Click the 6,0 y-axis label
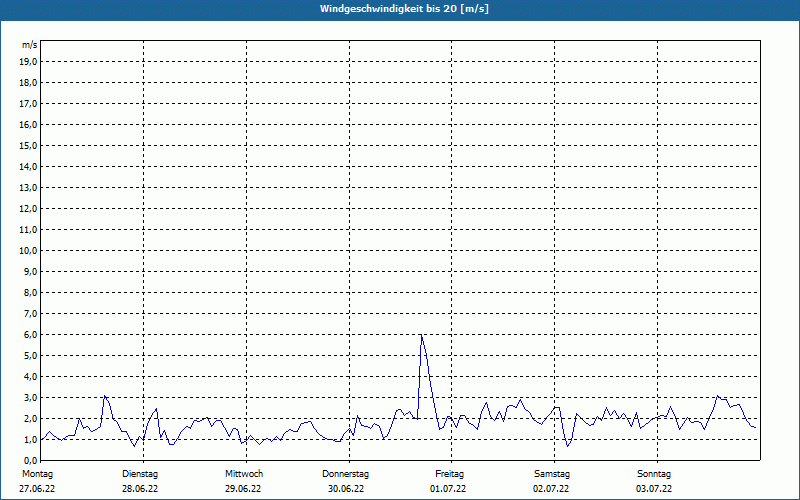This screenshot has width=800, height=500. 30,335
